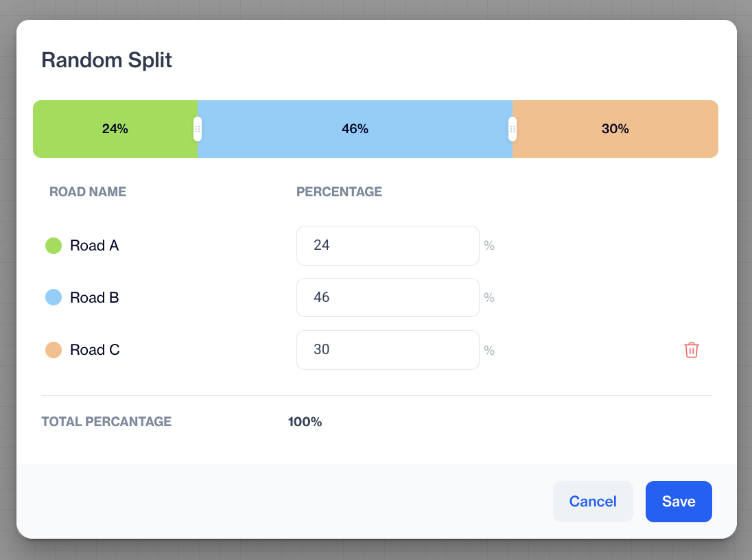752x560 pixels.
Task: Select the green 24% segment in the split bar
Action: click(115, 129)
